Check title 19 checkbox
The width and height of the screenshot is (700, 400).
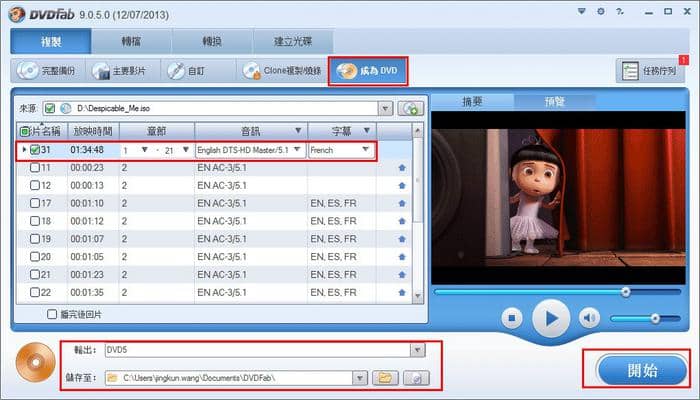pyautogui.click(x=35, y=239)
